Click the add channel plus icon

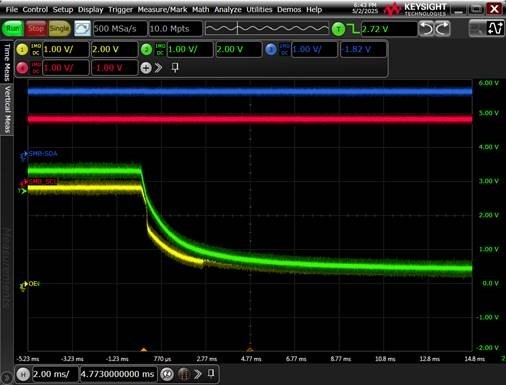pos(146,68)
